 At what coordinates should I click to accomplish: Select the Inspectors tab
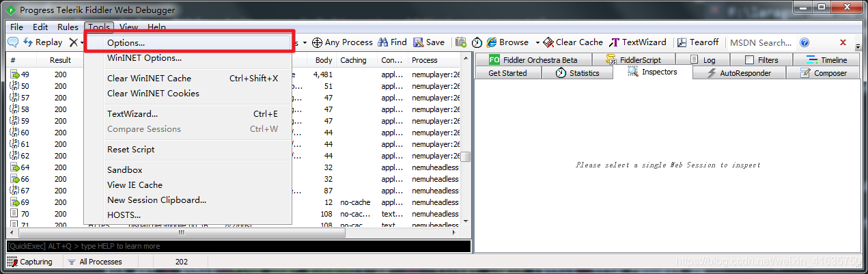(x=652, y=72)
